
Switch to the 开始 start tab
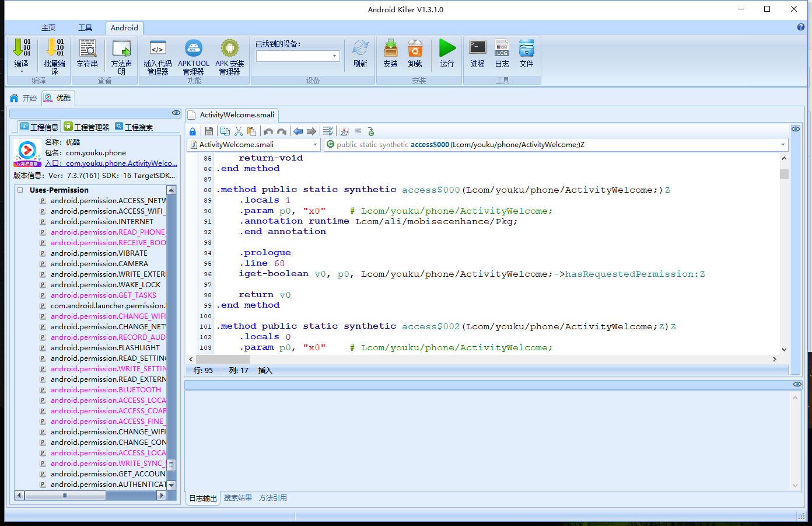(x=24, y=98)
